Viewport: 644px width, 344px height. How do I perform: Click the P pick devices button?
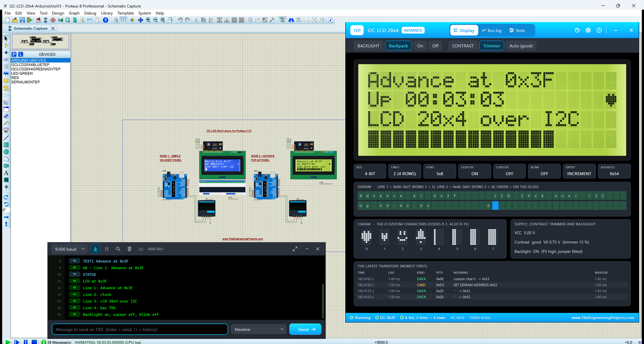pyautogui.click(x=14, y=54)
